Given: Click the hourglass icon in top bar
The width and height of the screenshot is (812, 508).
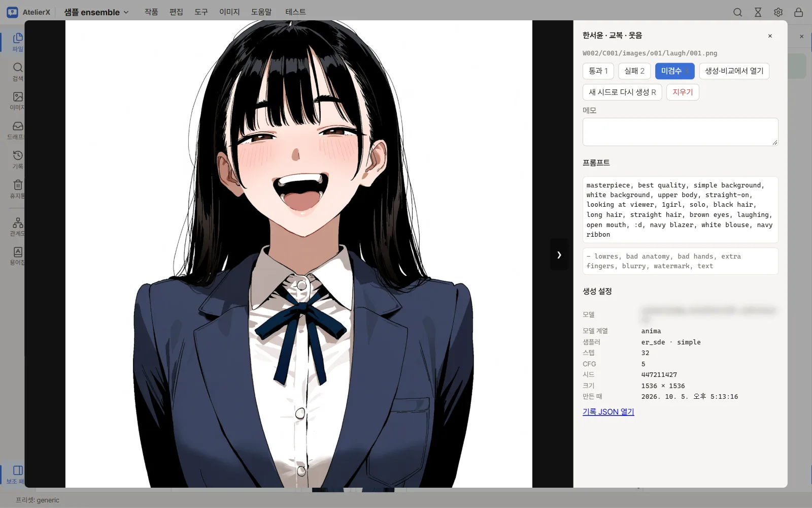Looking at the screenshot, I should 758,12.
